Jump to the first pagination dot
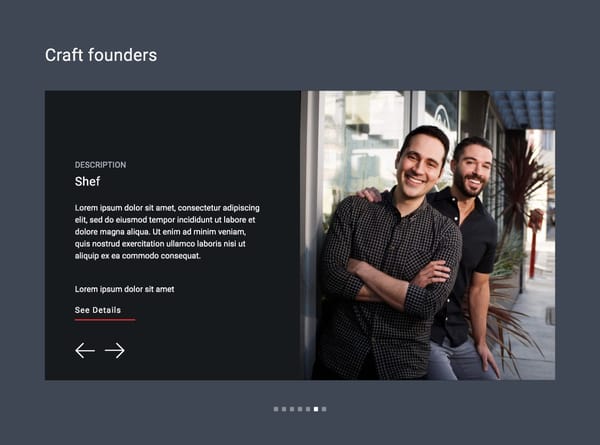Image resolution: width=600 pixels, height=445 pixels. click(276, 409)
